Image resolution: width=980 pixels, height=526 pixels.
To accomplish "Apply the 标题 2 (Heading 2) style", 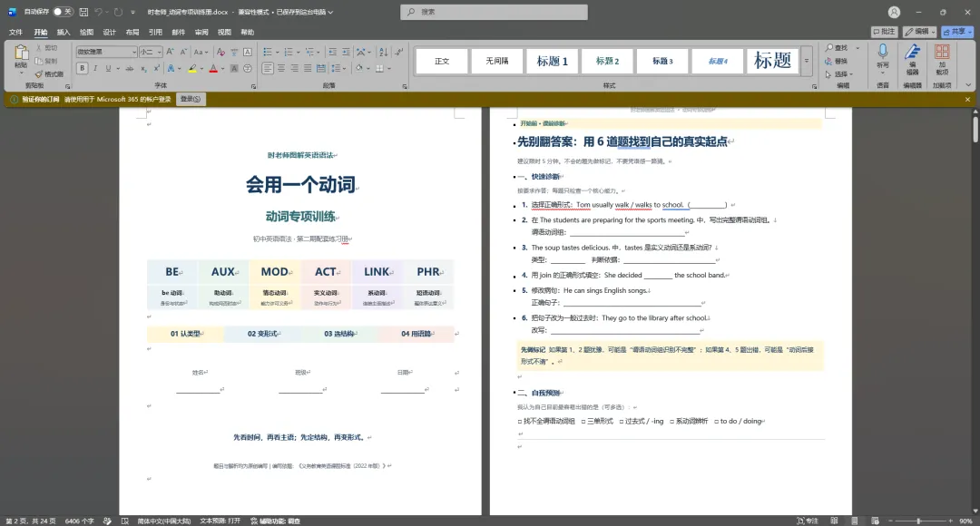I will (607, 61).
